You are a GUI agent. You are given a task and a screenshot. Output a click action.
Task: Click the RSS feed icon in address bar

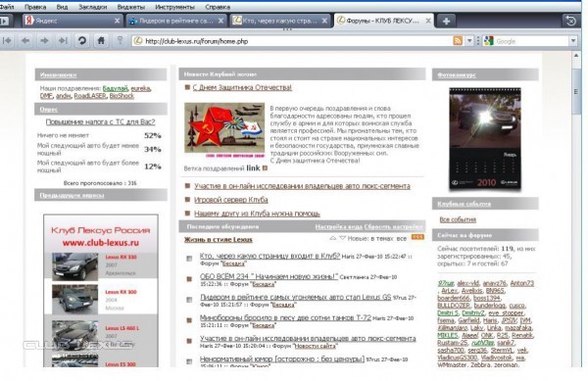point(458,41)
